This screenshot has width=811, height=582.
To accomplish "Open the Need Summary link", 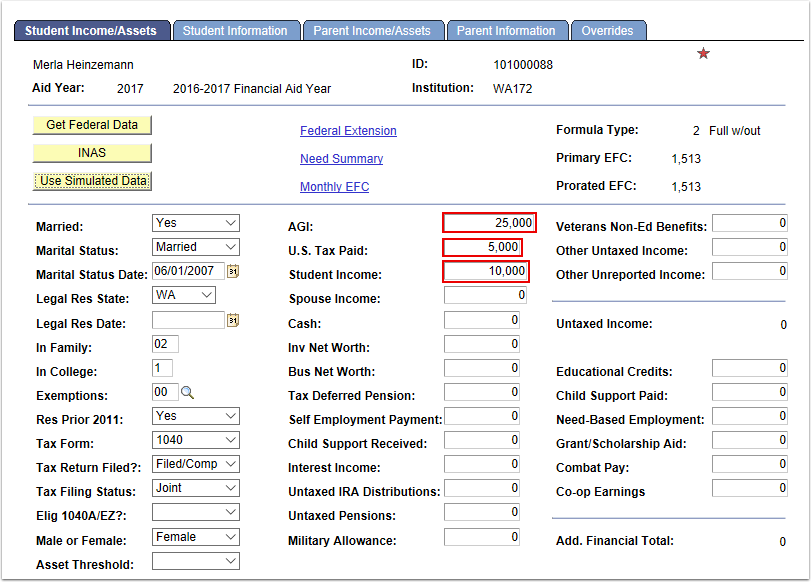I will [x=341, y=159].
